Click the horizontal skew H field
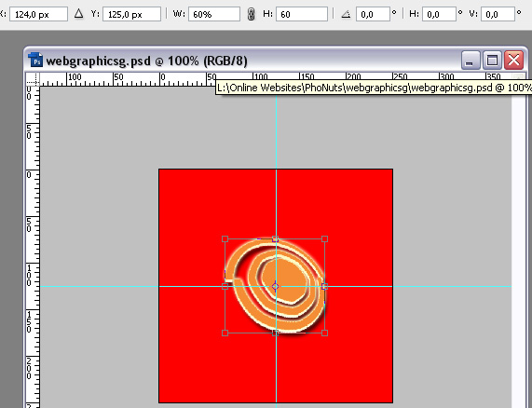Screen dimensions: 532x408 click(x=439, y=14)
